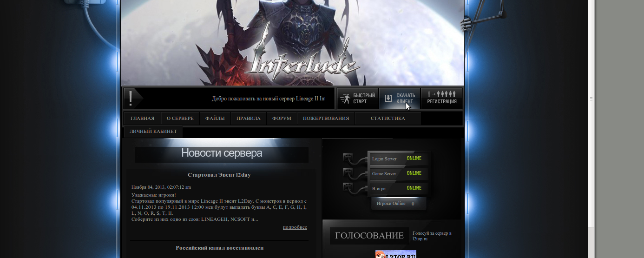Click the Быстрый старт running-man button
Image resolution: width=644 pixels, height=258 pixels.
pyautogui.click(x=357, y=99)
